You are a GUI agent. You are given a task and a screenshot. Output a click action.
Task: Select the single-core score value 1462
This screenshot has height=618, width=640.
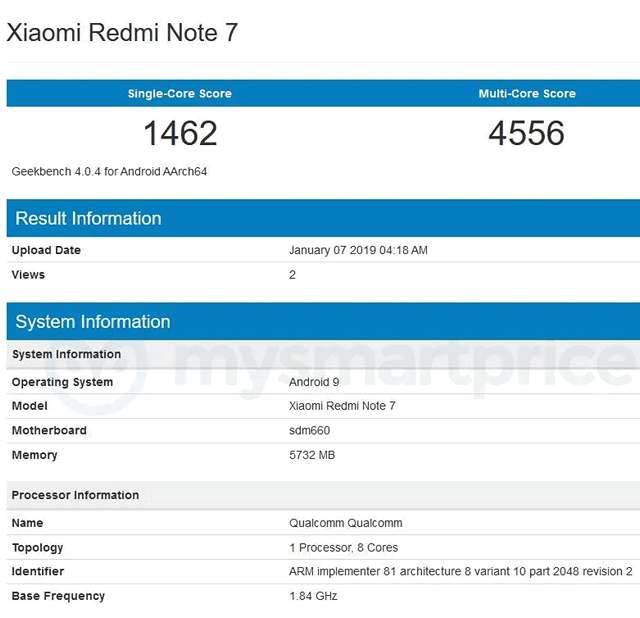pyautogui.click(x=180, y=133)
